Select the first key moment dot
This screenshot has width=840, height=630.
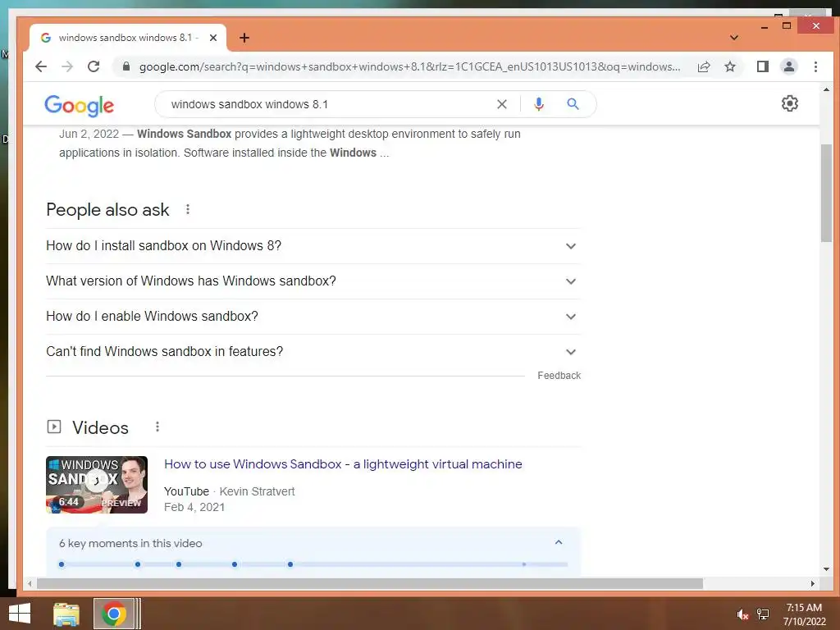[x=62, y=564]
